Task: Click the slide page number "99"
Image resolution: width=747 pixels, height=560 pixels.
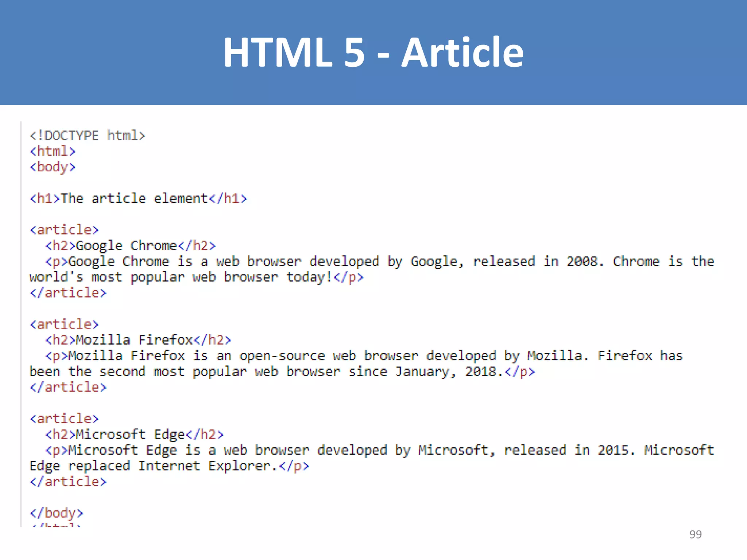Action: click(695, 534)
